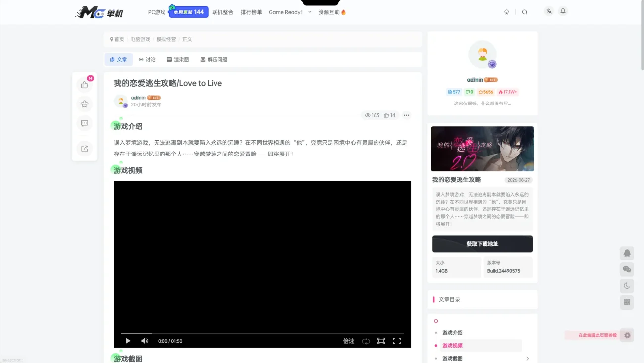This screenshot has height=363, width=644.
Task: Click the 游戏视频 section heading
Action: 128,170
